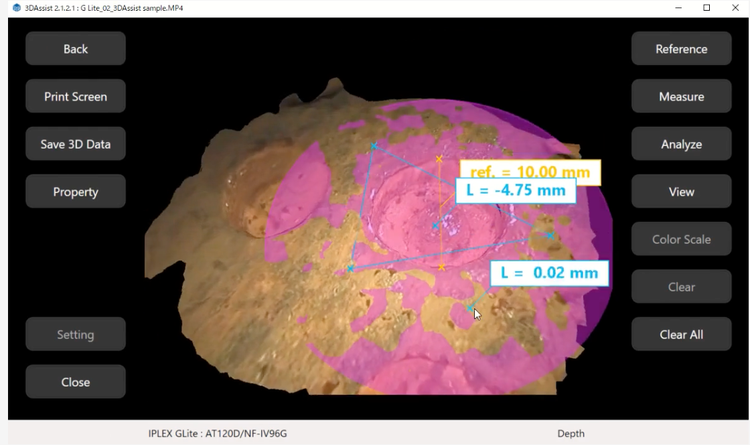Select the L = -4.75 mm measurement label

516,191
